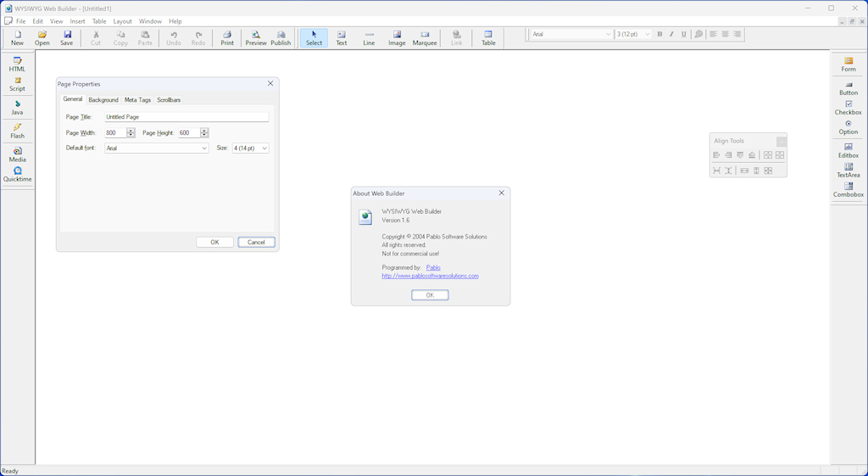This screenshot has width=868, height=476.
Task: Insert HTML from left sidebar
Action: [17, 64]
